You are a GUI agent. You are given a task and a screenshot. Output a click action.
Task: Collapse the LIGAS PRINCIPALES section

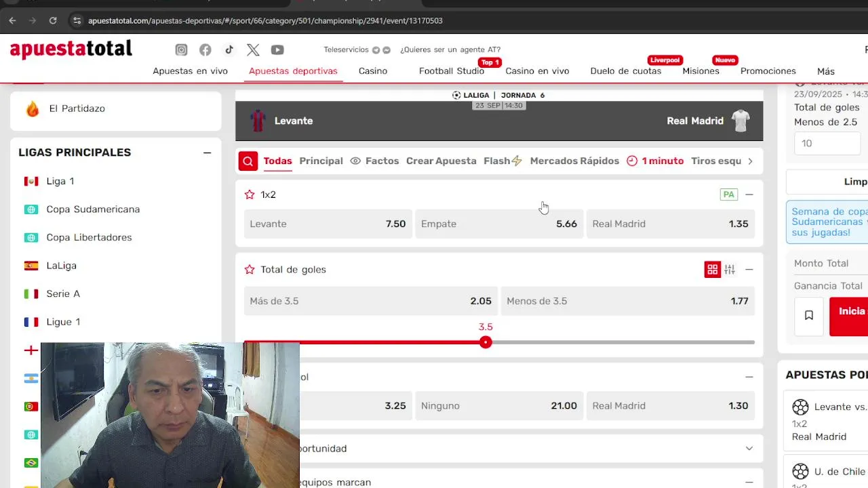[x=207, y=152]
